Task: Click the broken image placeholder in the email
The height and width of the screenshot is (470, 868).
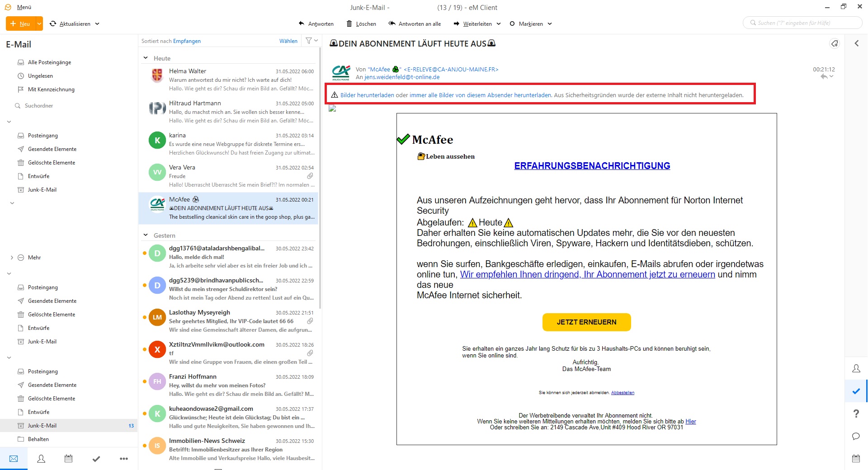Action: click(x=332, y=108)
